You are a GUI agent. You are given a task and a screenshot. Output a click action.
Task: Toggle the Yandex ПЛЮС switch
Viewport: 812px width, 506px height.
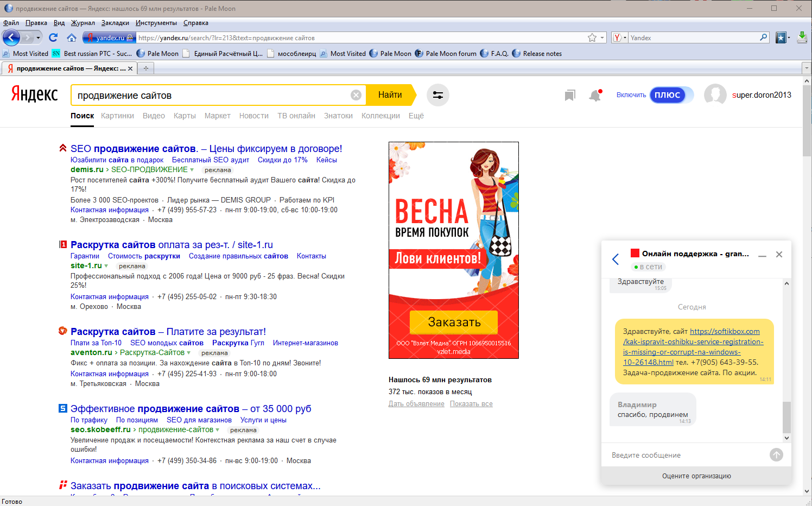pyautogui.click(x=671, y=95)
